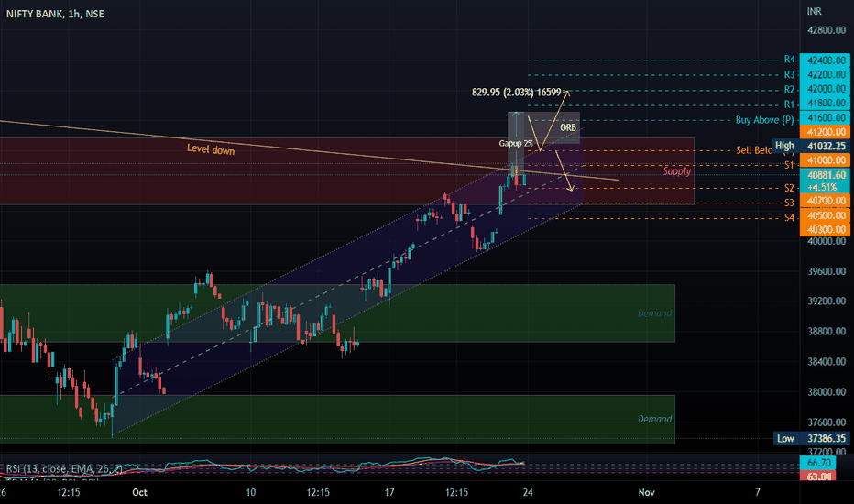Select the R1 resistance level label
This screenshot has height=504, width=854.
[789, 104]
